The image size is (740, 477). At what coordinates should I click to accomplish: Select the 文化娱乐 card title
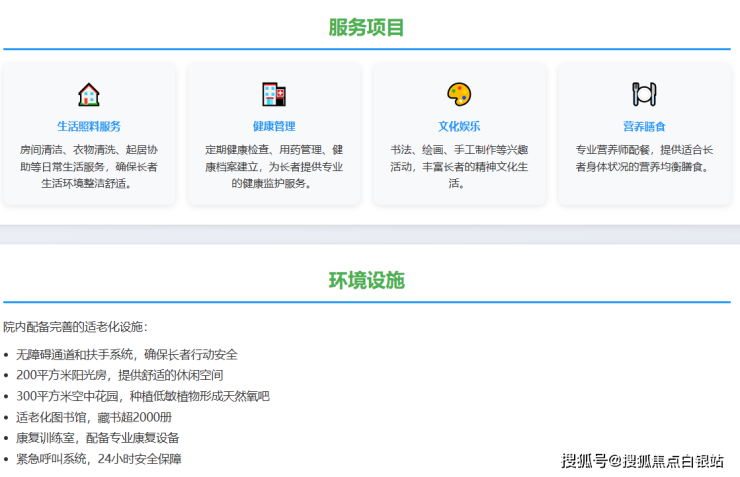[x=459, y=127]
